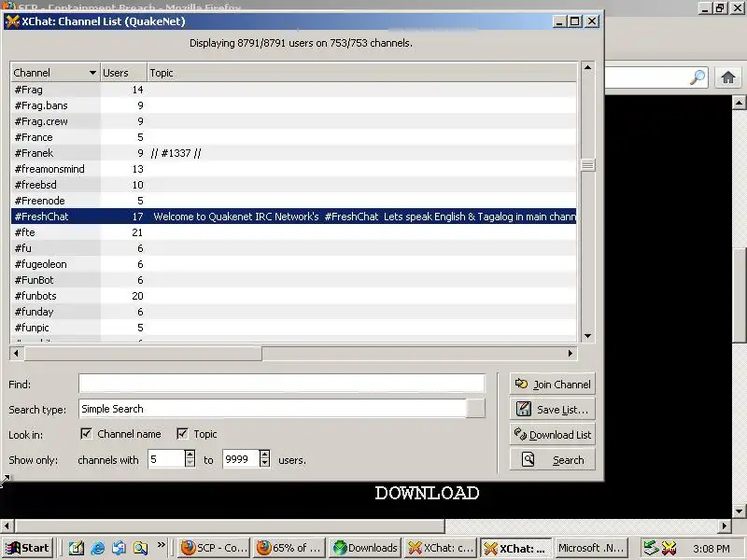Click the Join Channel button

553,384
